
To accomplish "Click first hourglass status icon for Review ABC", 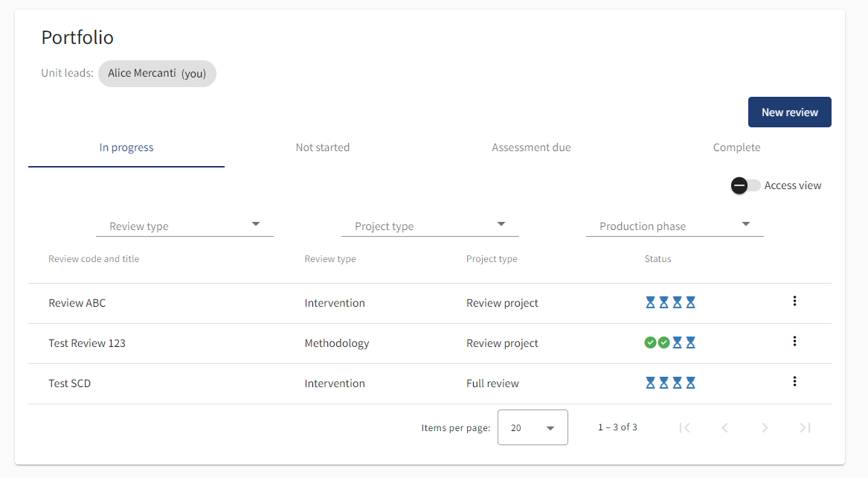I will pos(651,302).
